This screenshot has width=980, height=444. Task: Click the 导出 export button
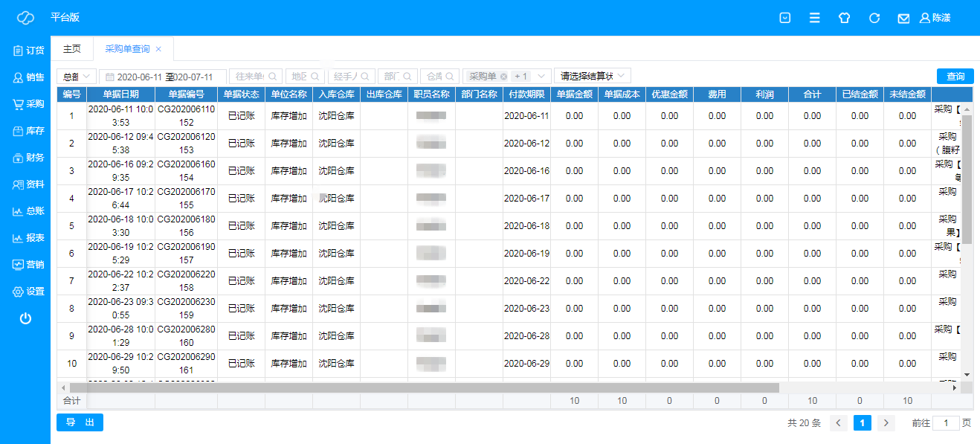pos(80,422)
